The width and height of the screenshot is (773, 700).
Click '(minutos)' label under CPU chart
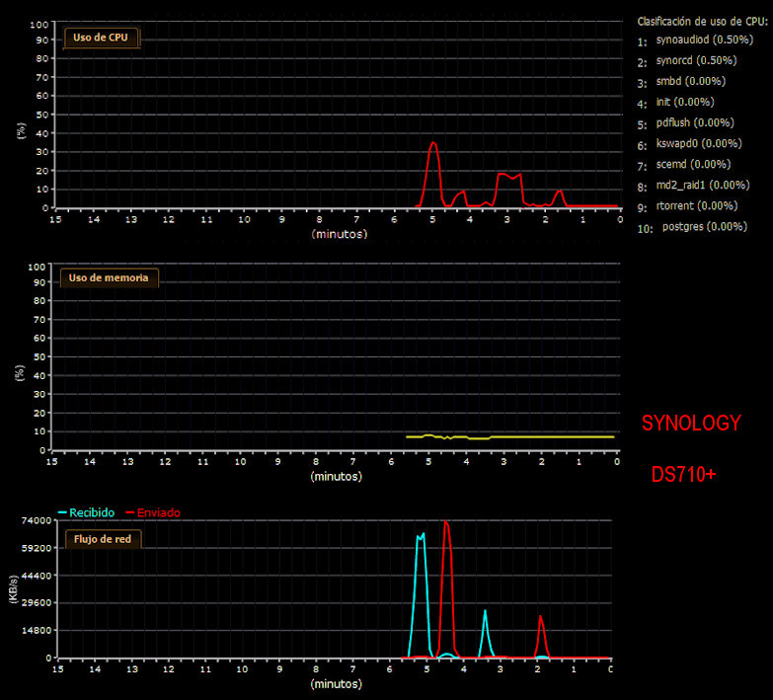tap(340, 234)
